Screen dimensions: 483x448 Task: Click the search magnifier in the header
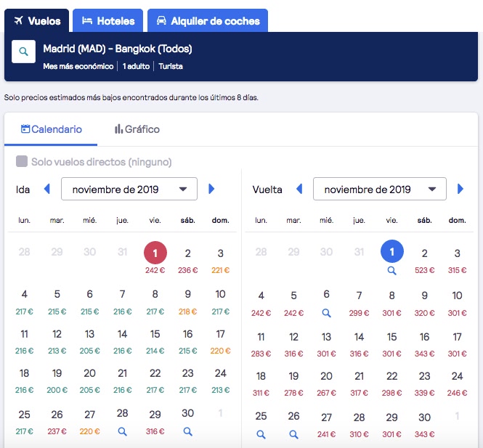(x=23, y=51)
